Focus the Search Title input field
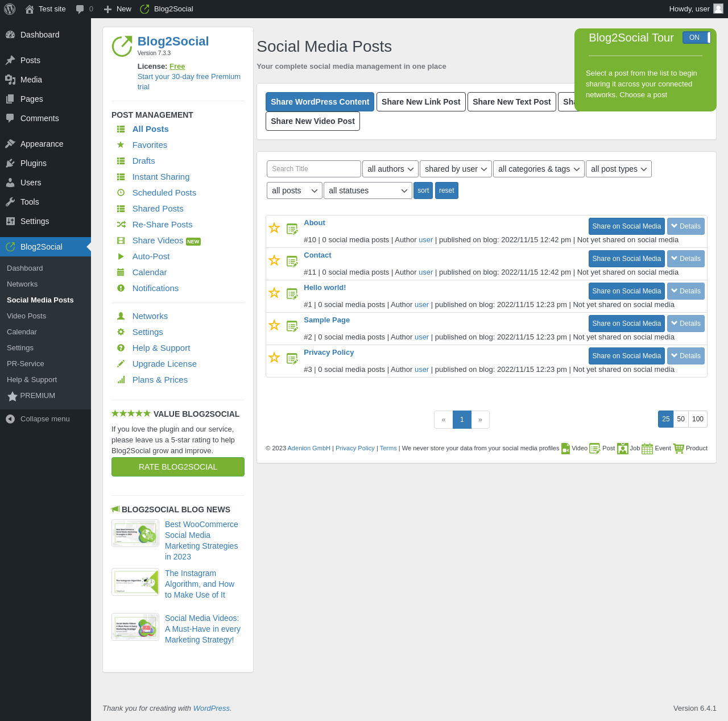This screenshot has height=721, width=728. (x=314, y=169)
